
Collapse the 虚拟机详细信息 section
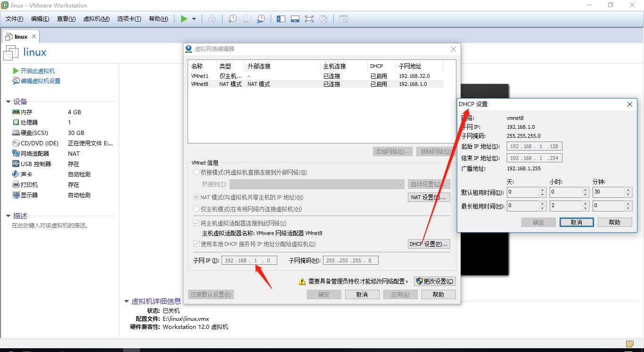[126, 301]
